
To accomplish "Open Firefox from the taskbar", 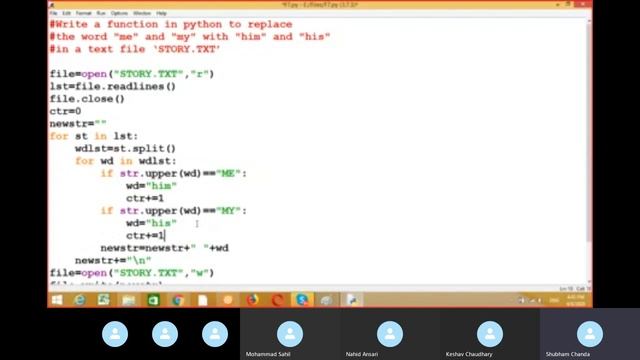I will (x=253, y=300).
